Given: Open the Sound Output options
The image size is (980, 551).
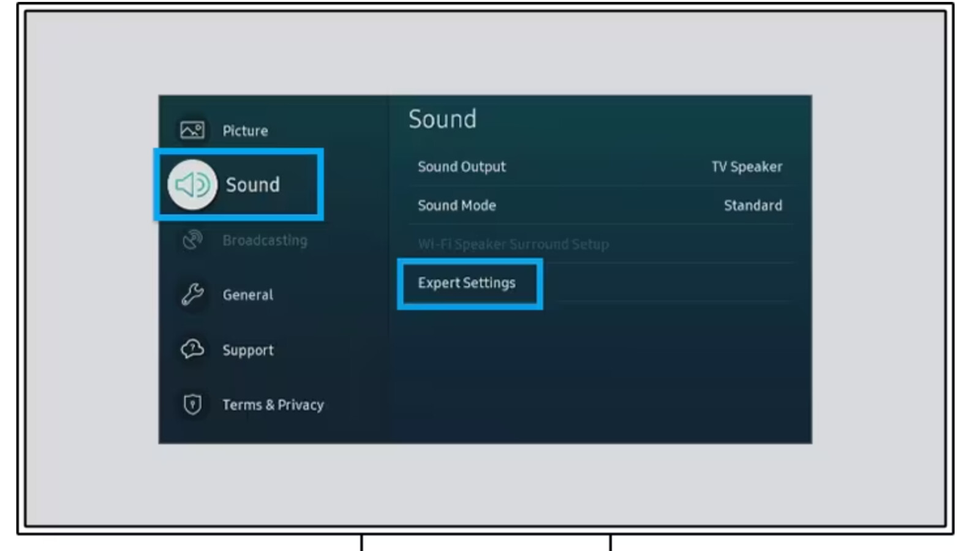Looking at the screenshot, I should 462,166.
